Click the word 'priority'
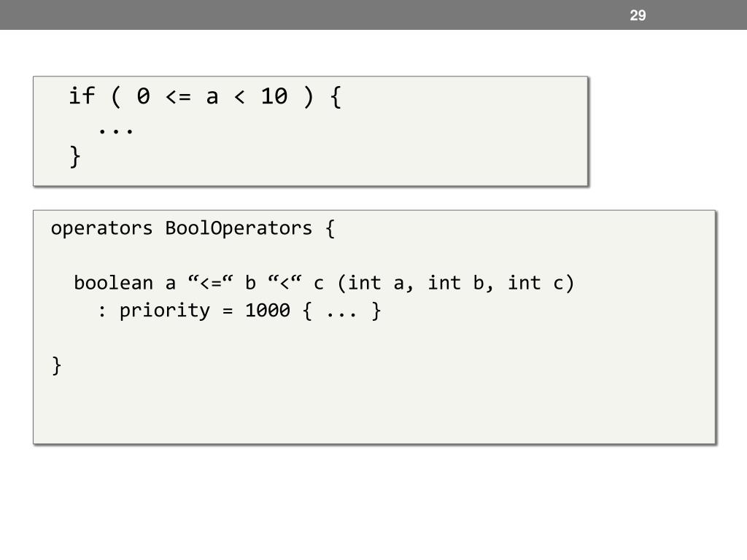Viewport: 747px width, 560px height. click(x=165, y=311)
